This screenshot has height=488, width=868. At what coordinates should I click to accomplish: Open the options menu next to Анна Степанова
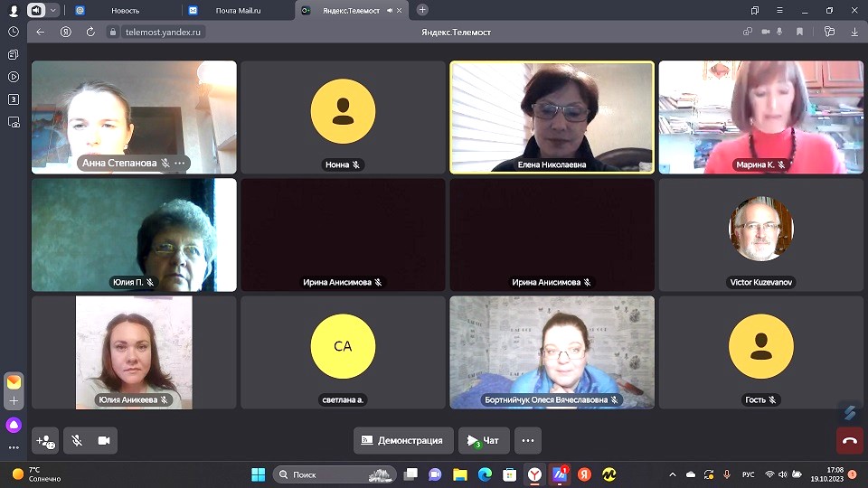(180, 164)
